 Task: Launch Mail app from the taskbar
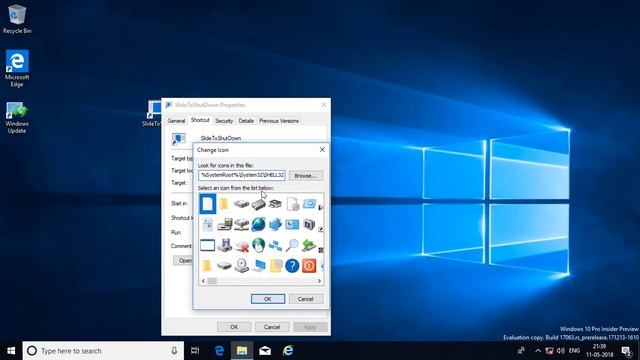pos(265,351)
